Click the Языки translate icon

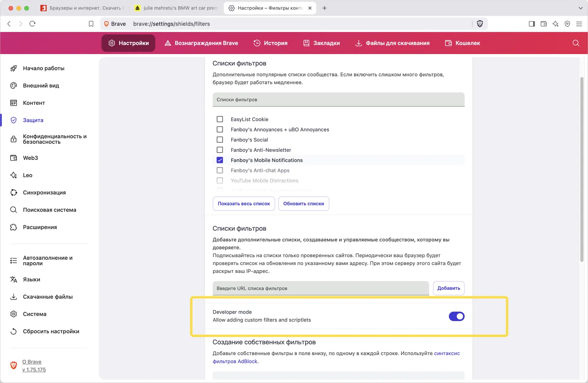click(14, 280)
